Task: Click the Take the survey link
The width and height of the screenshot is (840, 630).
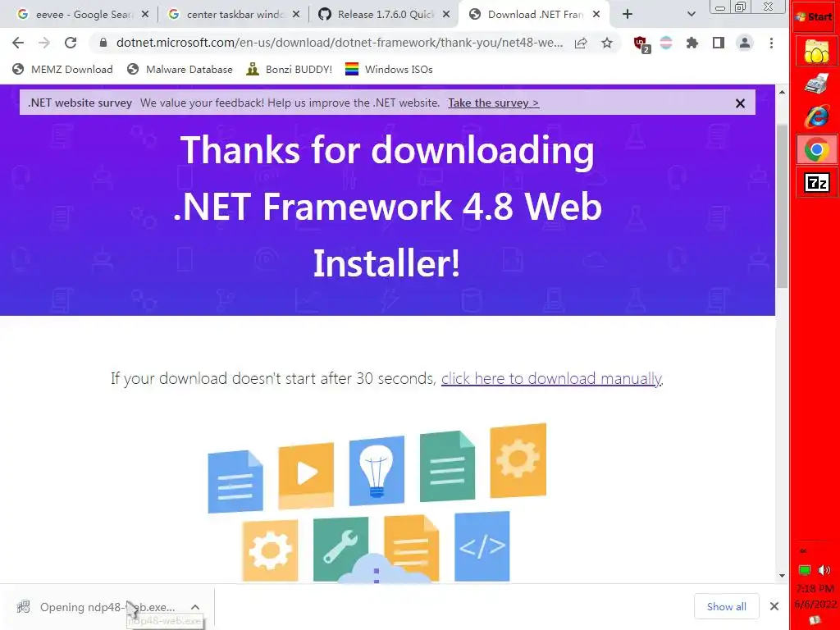Action: 493,103
